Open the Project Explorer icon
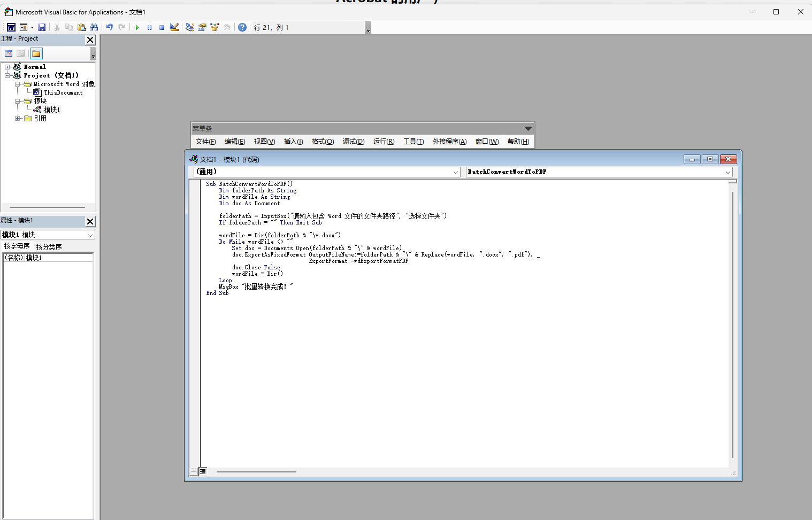Screen dimensions: 812x520 tap(189, 27)
